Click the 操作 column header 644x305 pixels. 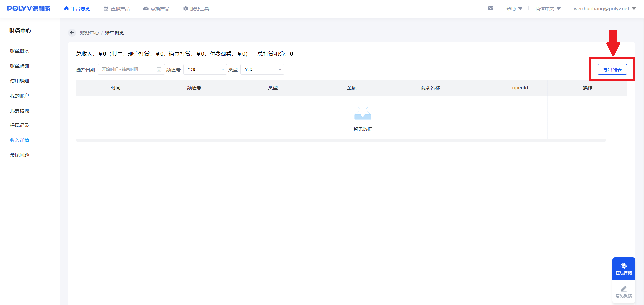pyautogui.click(x=588, y=88)
